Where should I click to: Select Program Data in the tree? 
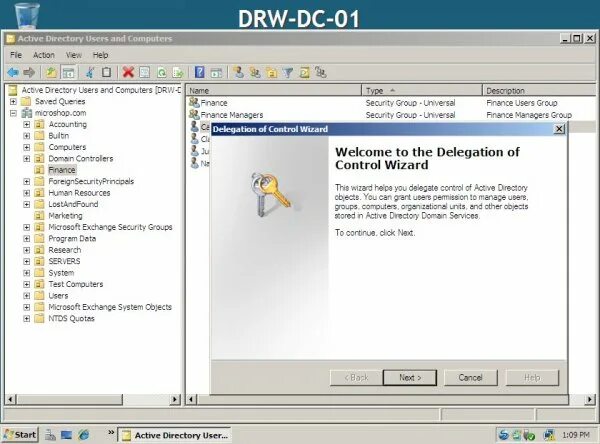72,238
